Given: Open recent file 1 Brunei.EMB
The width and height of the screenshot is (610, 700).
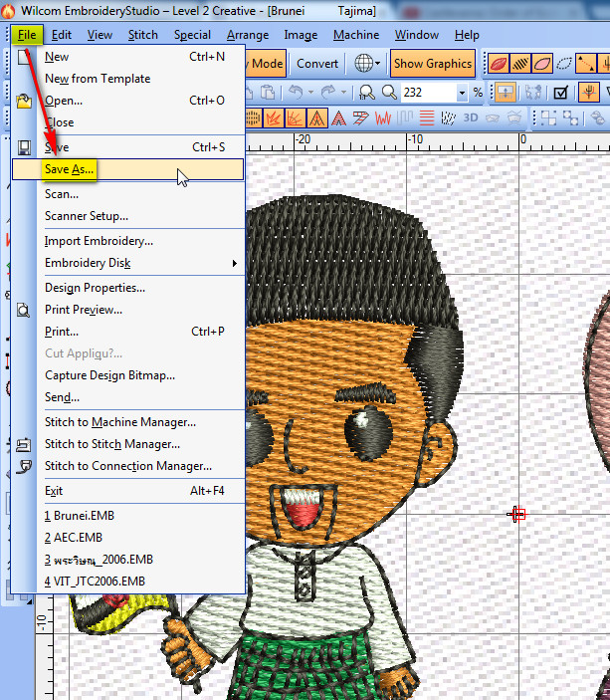Looking at the screenshot, I should pyautogui.click(x=80, y=516).
